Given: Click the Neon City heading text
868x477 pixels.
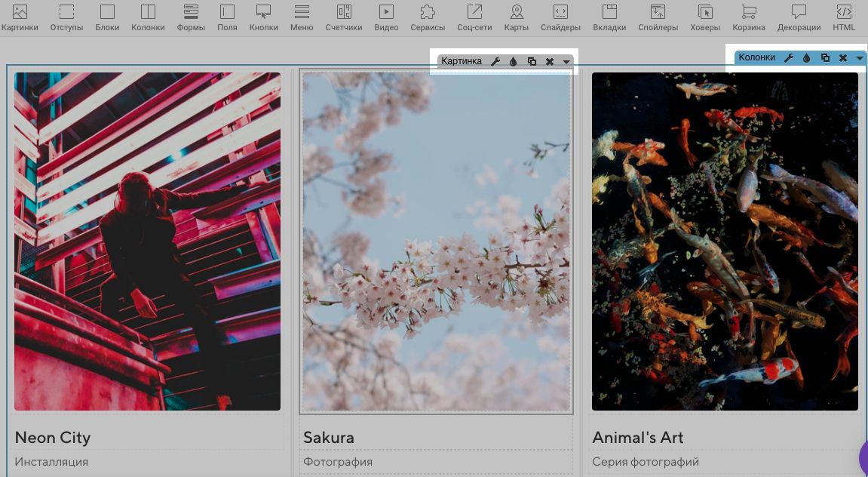Looking at the screenshot, I should click(53, 438).
